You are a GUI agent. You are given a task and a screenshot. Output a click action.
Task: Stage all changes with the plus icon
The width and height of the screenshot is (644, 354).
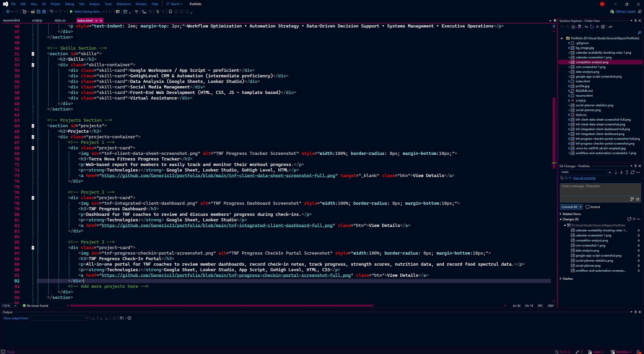[634, 219]
